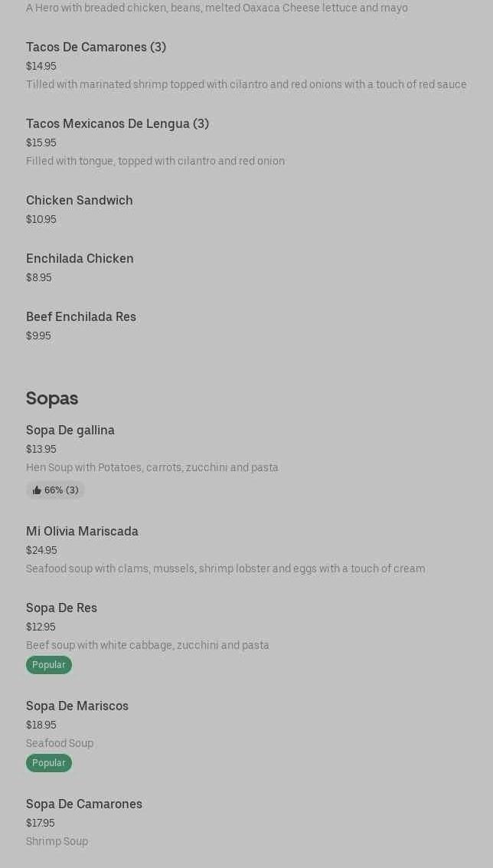
Task: Click the $14.95 price of Tacos De Camarones
Action: [41, 66]
